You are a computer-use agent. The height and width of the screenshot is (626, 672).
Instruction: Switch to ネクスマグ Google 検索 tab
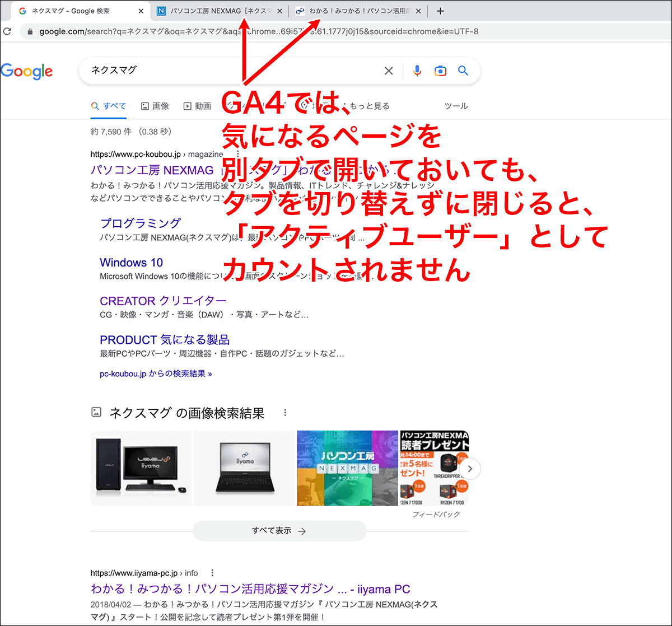(x=78, y=11)
